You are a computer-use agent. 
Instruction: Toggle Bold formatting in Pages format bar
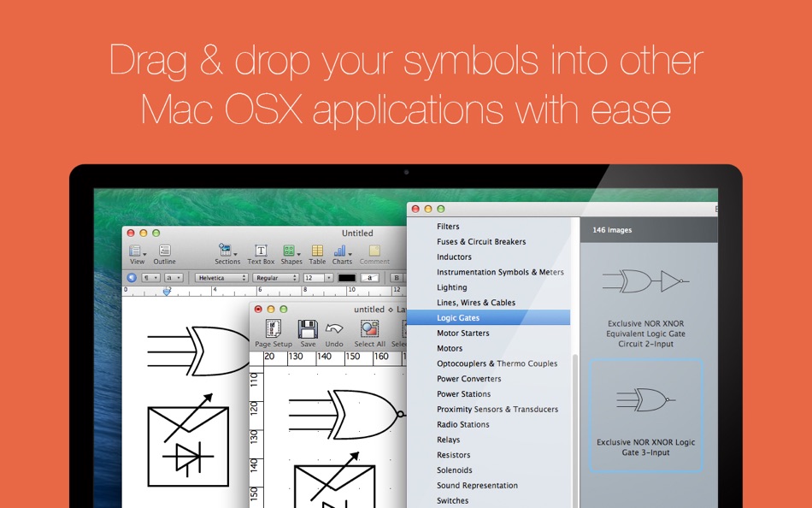(x=397, y=278)
